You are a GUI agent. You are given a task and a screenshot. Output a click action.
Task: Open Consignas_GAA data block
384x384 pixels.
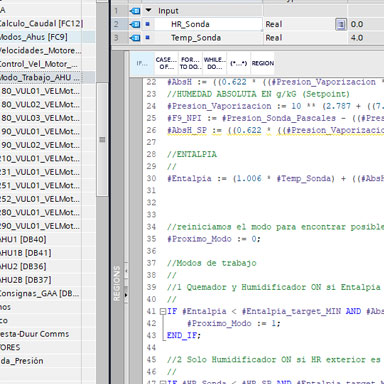point(40,294)
